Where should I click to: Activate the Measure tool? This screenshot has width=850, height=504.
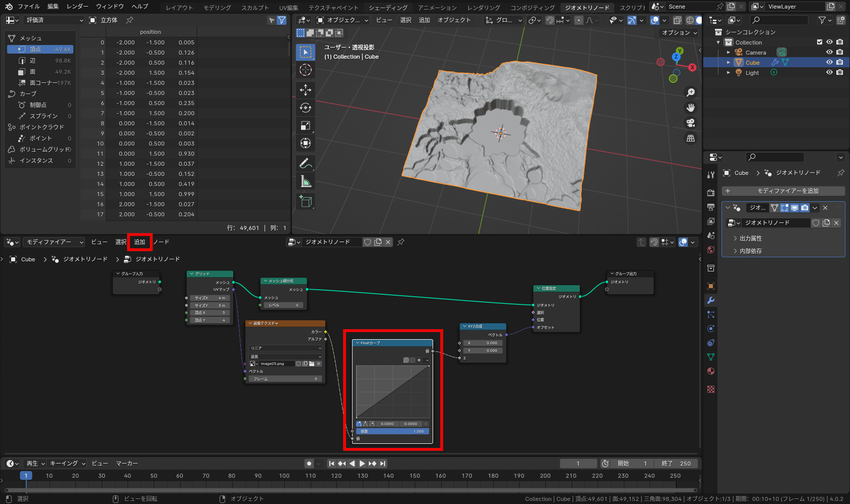tap(306, 181)
